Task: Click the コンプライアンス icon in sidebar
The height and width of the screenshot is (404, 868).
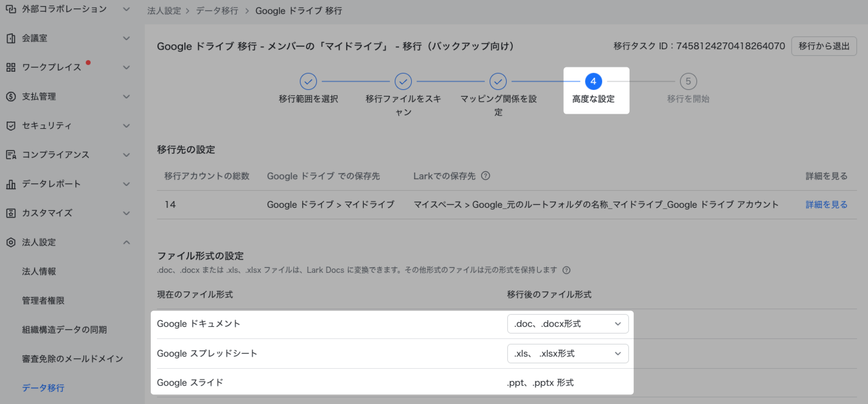Action: click(x=10, y=155)
